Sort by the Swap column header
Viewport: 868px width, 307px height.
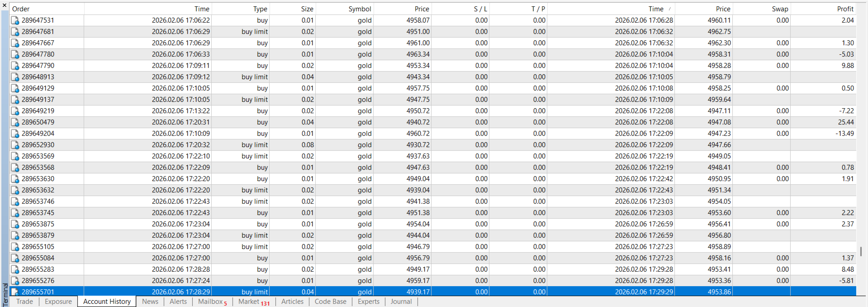(x=761, y=9)
